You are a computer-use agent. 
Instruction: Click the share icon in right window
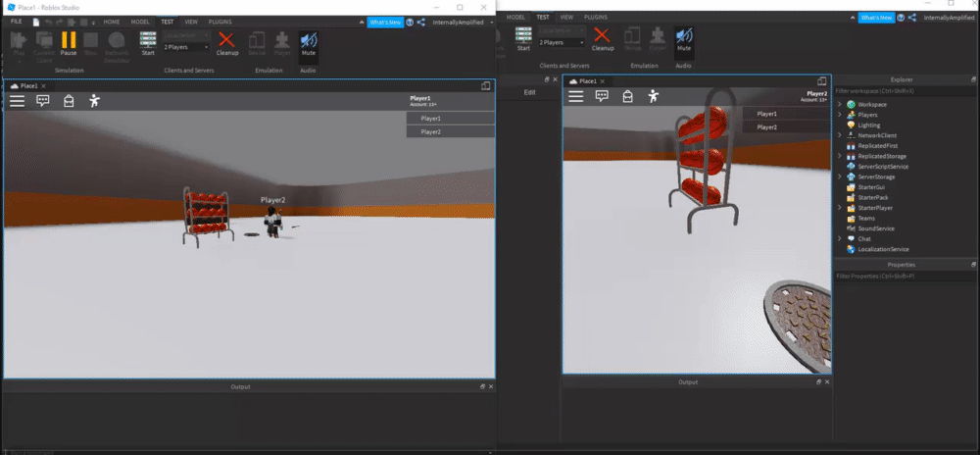911,18
